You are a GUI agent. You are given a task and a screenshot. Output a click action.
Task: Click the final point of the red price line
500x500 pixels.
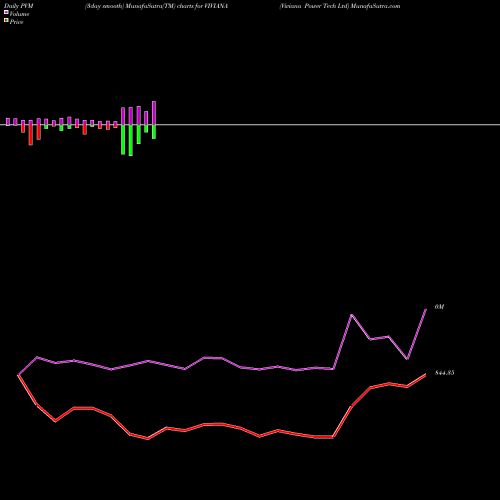coord(426,375)
